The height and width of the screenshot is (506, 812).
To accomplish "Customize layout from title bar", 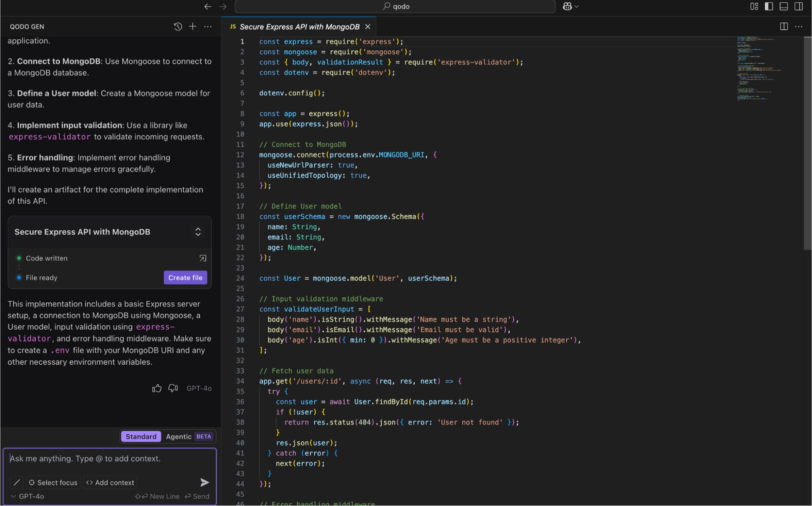I will 754,6.
